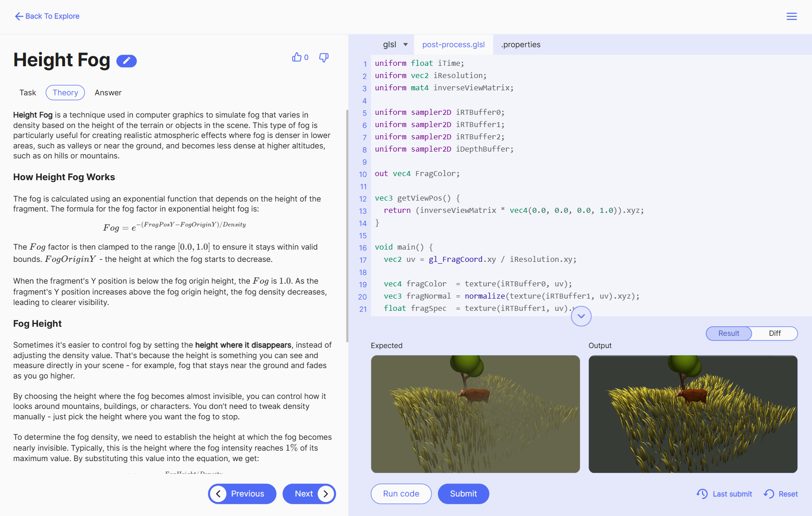
Task: Switch to the .properties file tab
Action: [520, 44]
